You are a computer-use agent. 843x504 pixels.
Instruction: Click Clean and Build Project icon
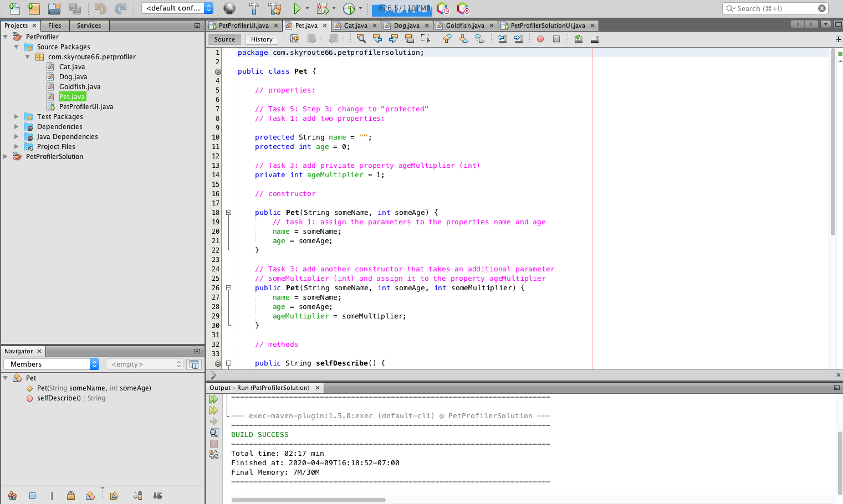(x=274, y=8)
